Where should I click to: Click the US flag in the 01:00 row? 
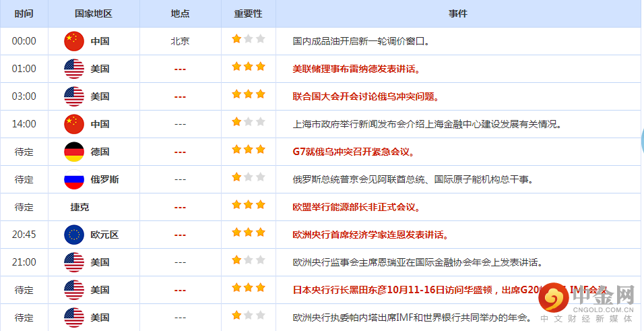pos(74,69)
